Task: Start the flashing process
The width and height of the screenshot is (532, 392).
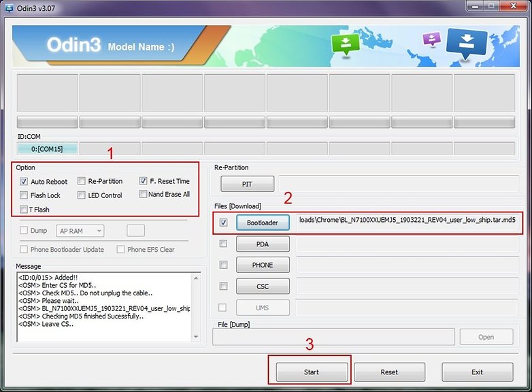Action: (x=312, y=372)
